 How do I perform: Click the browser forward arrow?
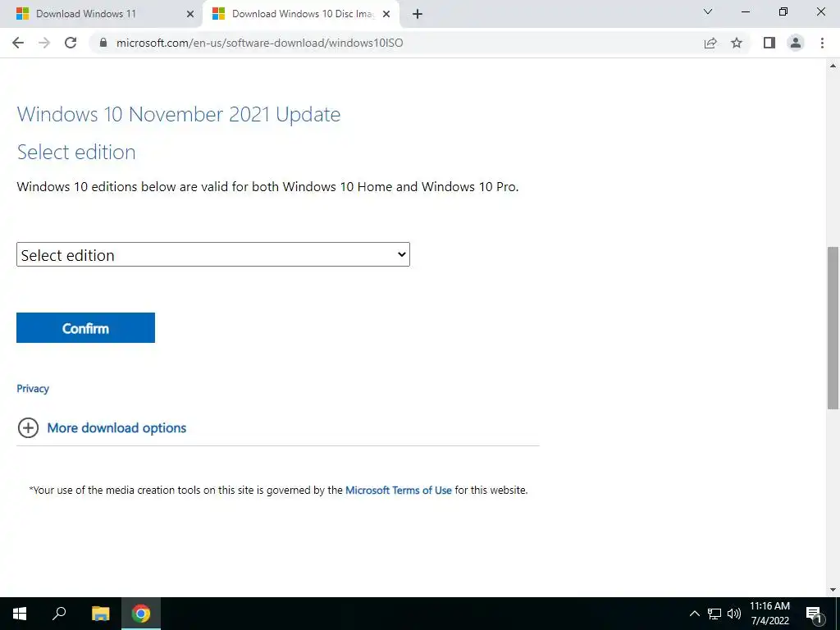(x=44, y=43)
